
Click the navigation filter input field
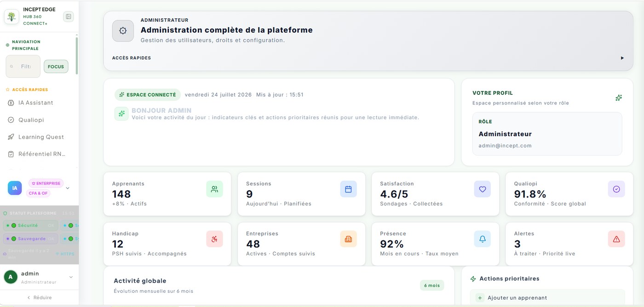pyautogui.click(x=23, y=67)
